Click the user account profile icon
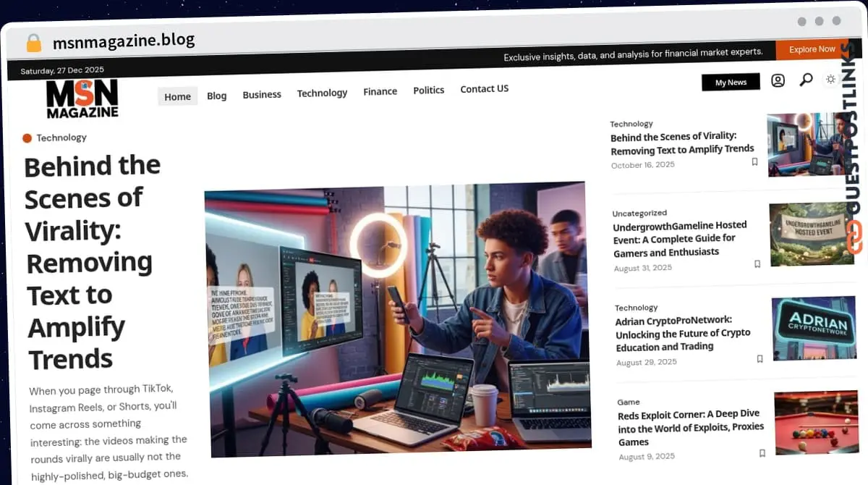The image size is (868, 485). click(778, 80)
